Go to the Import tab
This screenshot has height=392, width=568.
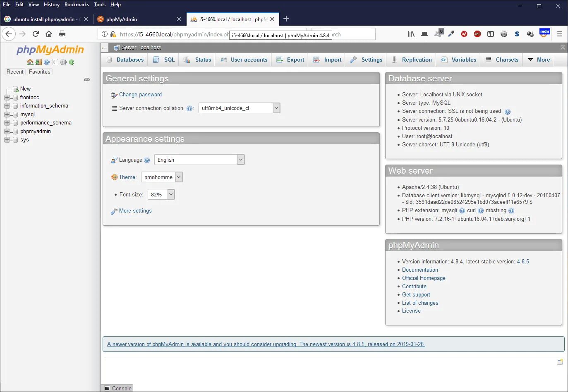click(x=327, y=60)
